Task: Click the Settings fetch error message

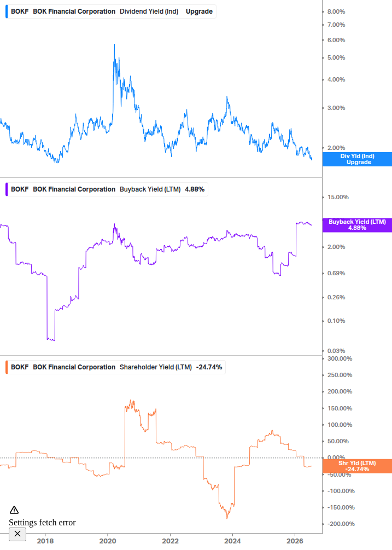Action: coord(42,522)
